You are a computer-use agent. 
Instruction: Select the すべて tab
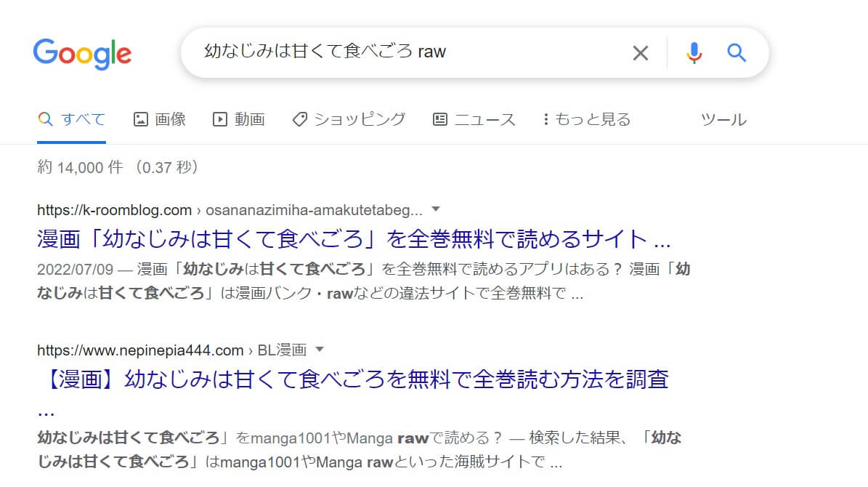click(x=71, y=119)
